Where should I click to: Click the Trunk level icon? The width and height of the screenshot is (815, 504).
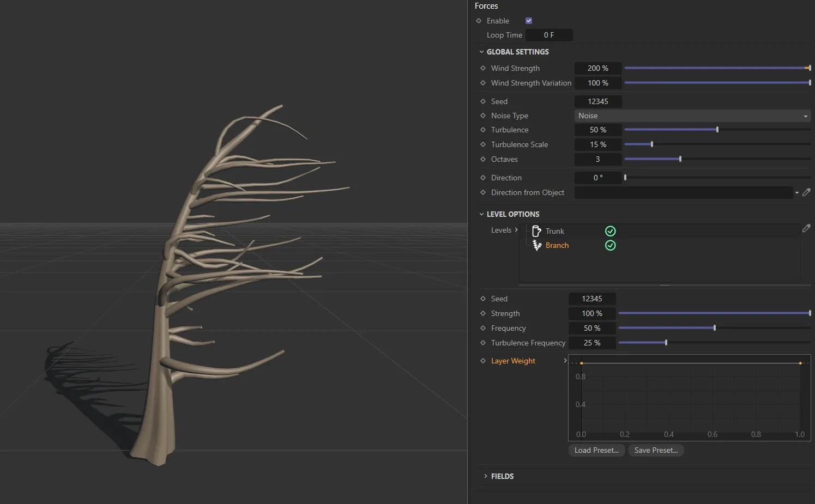pyautogui.click(x=536, y=231)
